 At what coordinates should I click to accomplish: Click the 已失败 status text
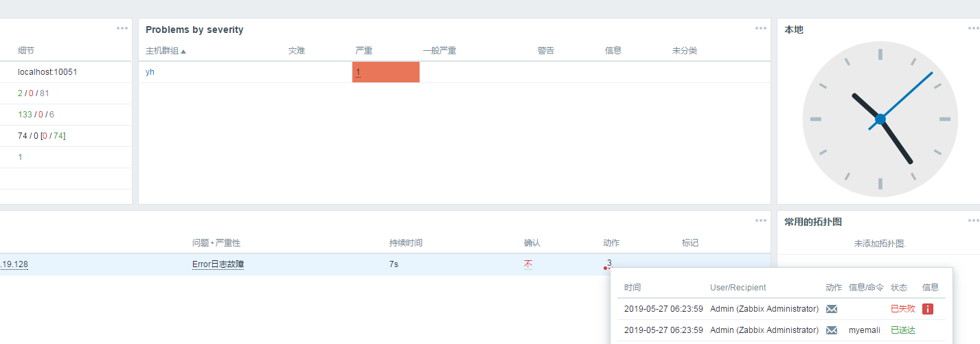(x=903, y=309)
